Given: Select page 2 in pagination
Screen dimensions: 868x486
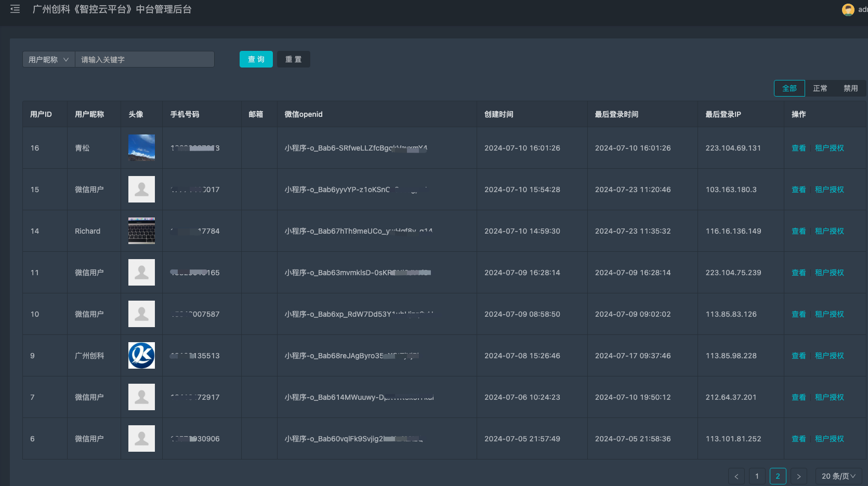Looking at the screenshot, I should [778, 476].
